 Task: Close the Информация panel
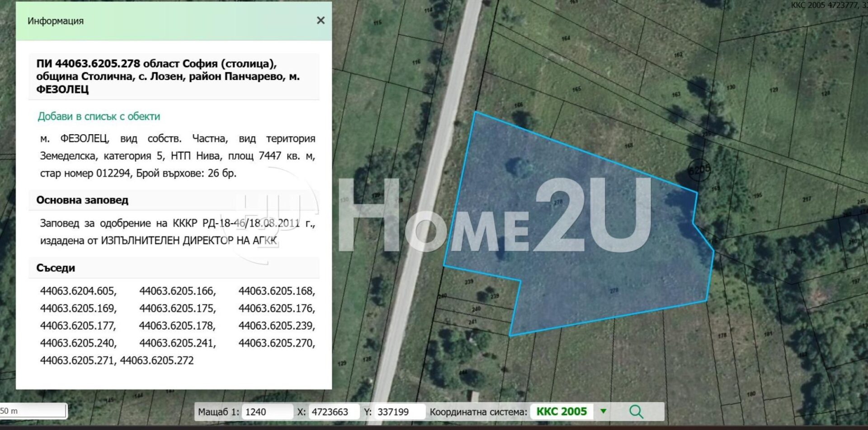pyautogui.click(x=321, y=20)
